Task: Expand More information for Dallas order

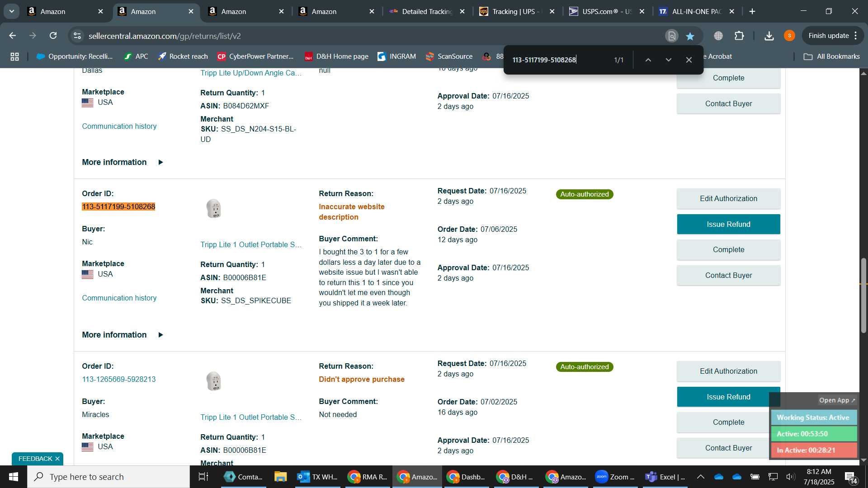Action: (x=123, y=162)
